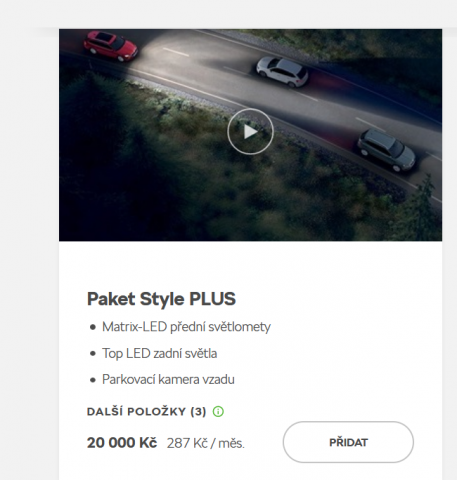Click the gray car in the video preview

coord(386,150)
